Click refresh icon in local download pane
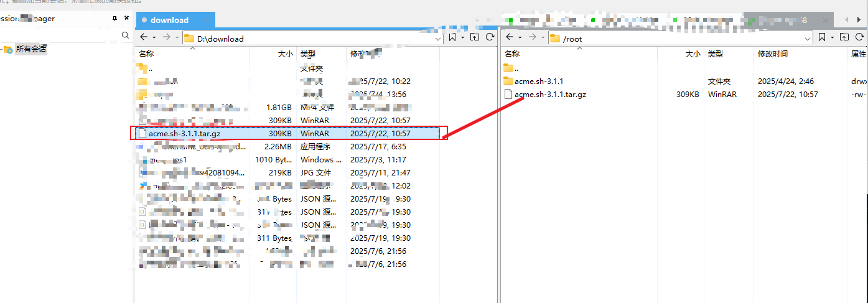This screenshot has width=868, height=303. click(490, 38)
